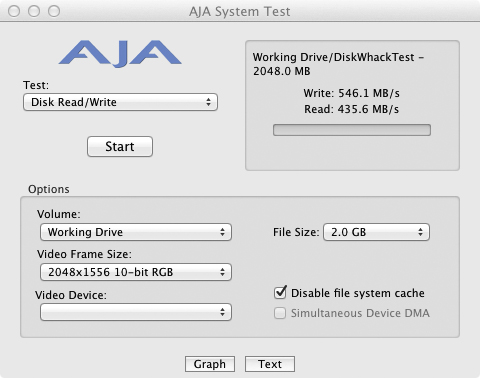Open the File Size dropdown
Screen dimensions: 480x378
pos(376,232)
